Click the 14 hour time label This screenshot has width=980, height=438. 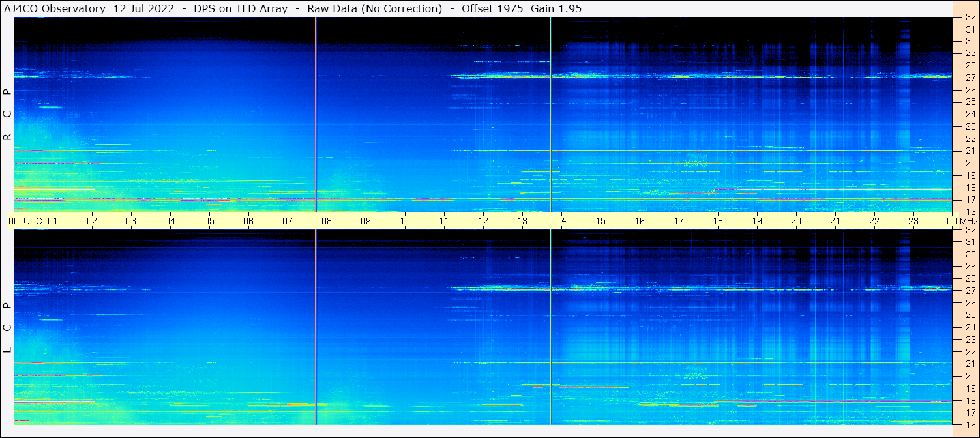click(x=561, y=221)
